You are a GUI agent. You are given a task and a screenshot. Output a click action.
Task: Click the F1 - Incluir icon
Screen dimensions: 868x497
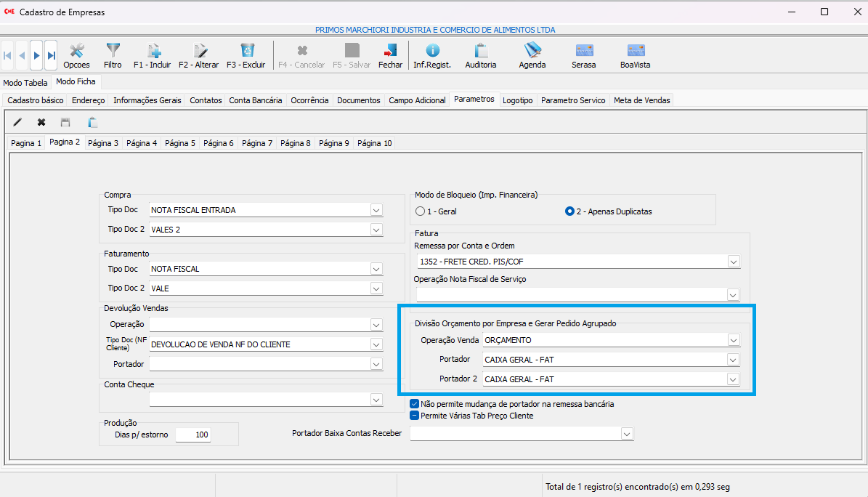pyautogui.click(x=153, y=54)
